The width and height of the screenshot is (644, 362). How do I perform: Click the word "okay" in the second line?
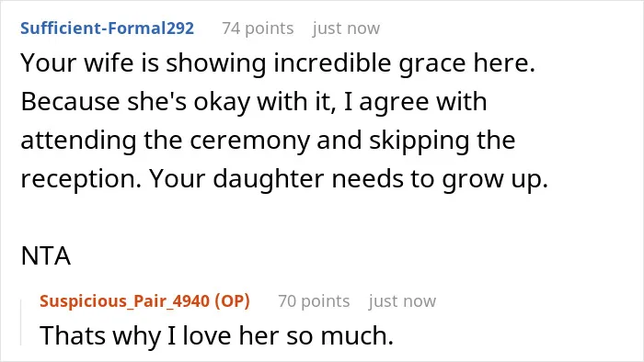pos(222,102)
